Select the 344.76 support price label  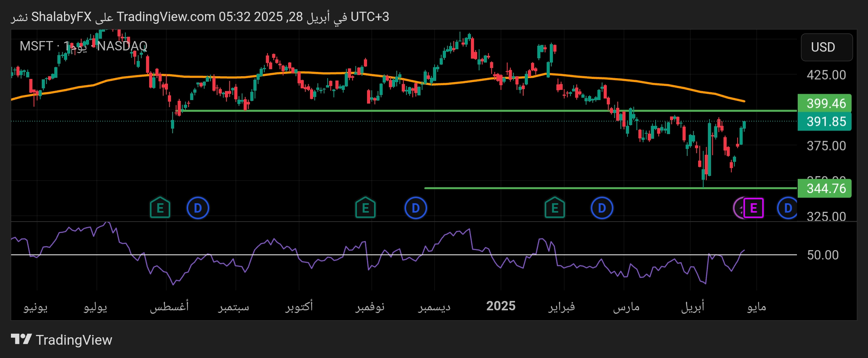click(824, 188)
